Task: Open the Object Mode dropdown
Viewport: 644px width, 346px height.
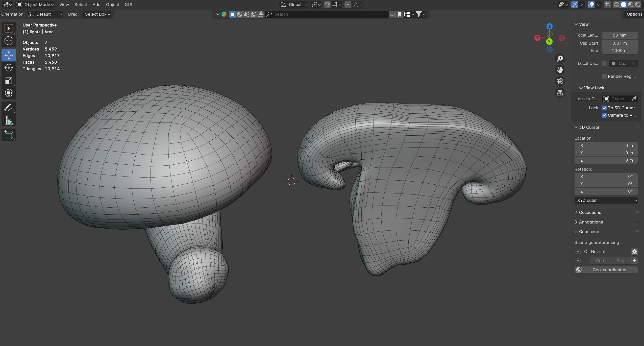Action: 35,5
